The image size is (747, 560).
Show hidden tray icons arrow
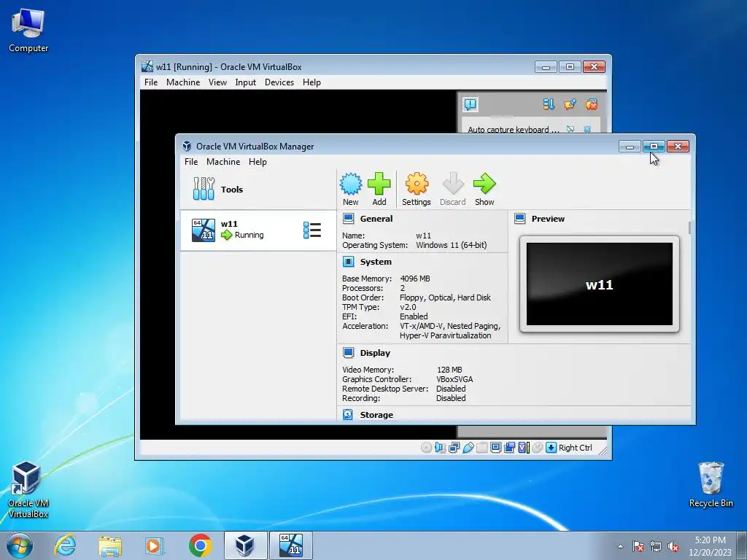click(x=620, y=546)
